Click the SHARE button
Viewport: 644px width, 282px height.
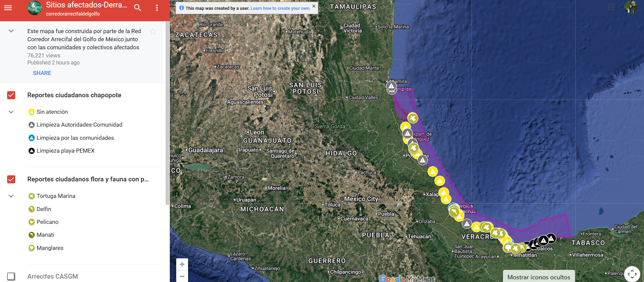(42, 73)
